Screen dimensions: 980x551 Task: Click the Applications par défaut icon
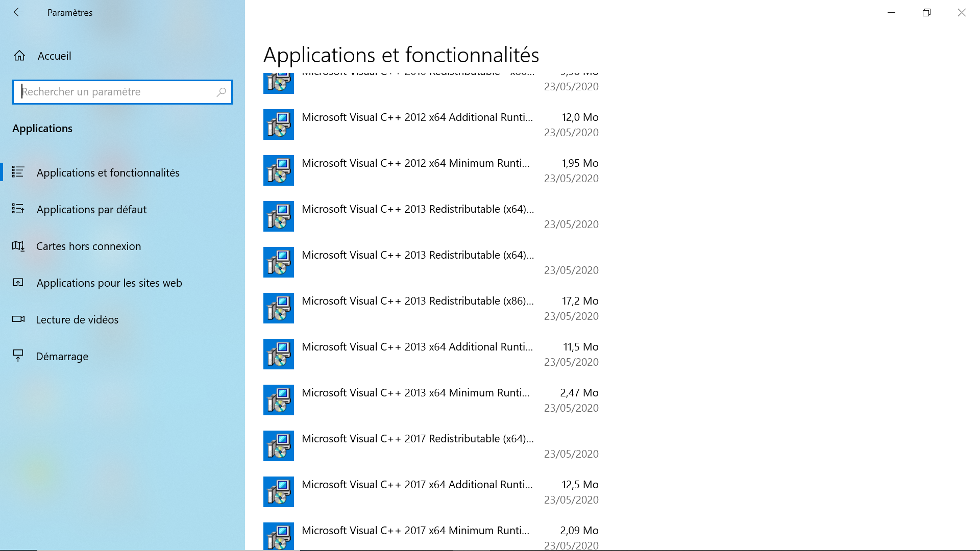click(x=18, y=209)
